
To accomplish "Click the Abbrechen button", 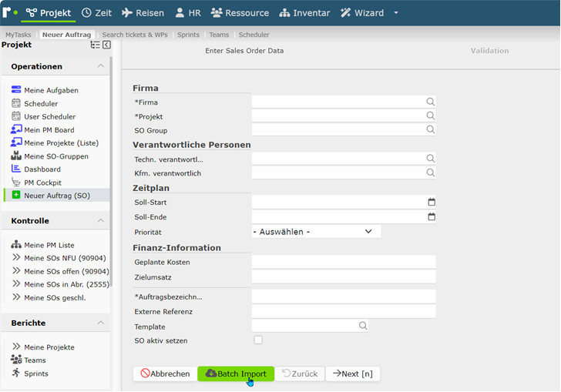I will point(165,374).
